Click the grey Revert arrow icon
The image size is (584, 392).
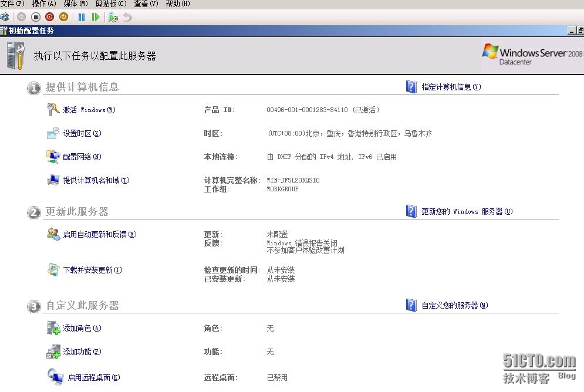click(x=127, y=17)
